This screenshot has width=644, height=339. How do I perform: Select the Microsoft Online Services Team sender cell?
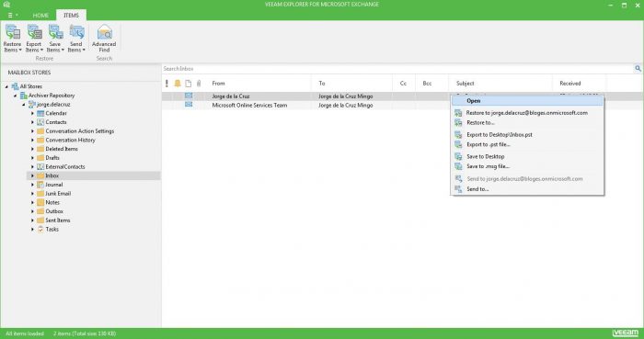point(249,106)
